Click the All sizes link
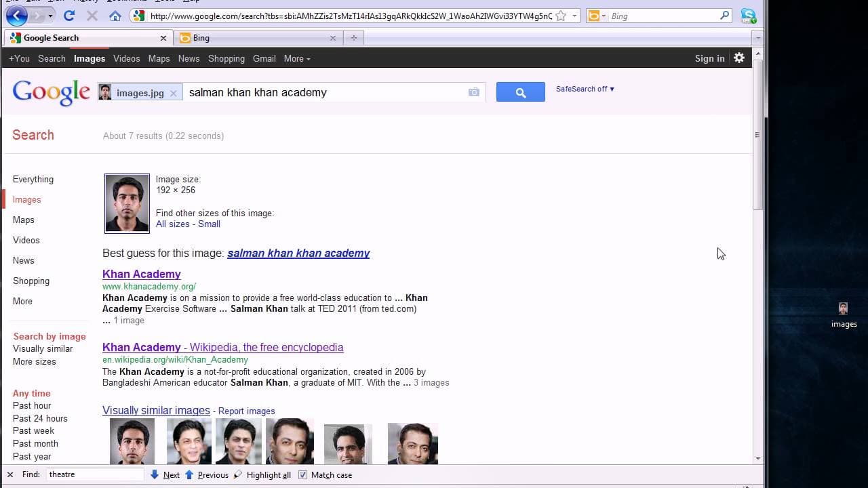Image resolution: width=868 pixels, height=488 pixels. click(173, 224)
